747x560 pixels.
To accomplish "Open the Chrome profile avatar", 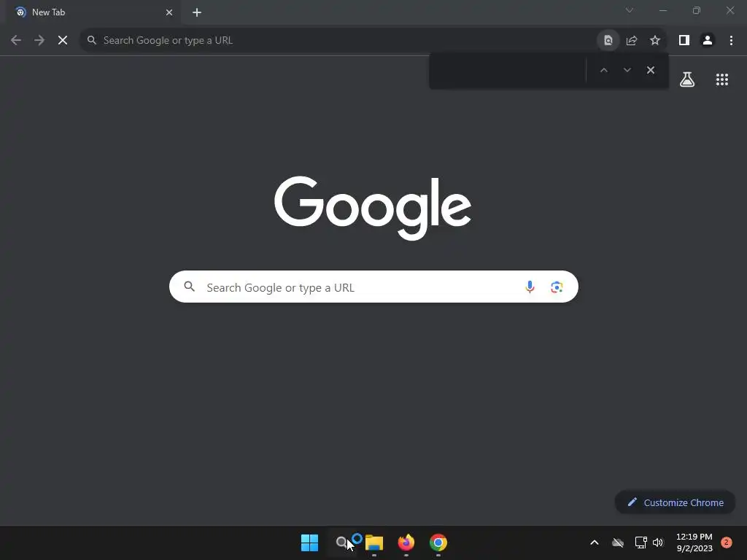I will click(x=708, y=41).
